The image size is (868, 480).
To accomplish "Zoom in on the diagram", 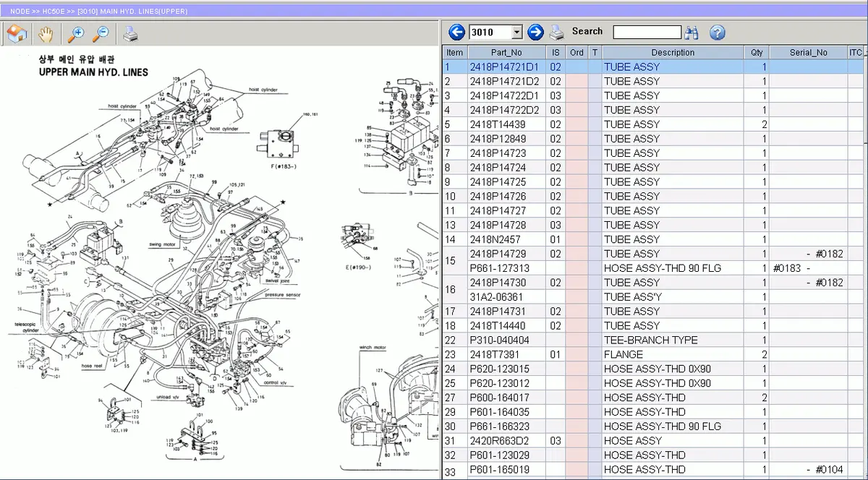I will pyautogui.click(x=75, y=33).
